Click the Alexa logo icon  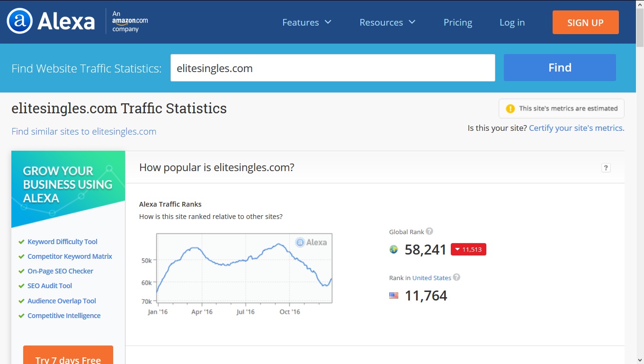(x=20, y=22)
